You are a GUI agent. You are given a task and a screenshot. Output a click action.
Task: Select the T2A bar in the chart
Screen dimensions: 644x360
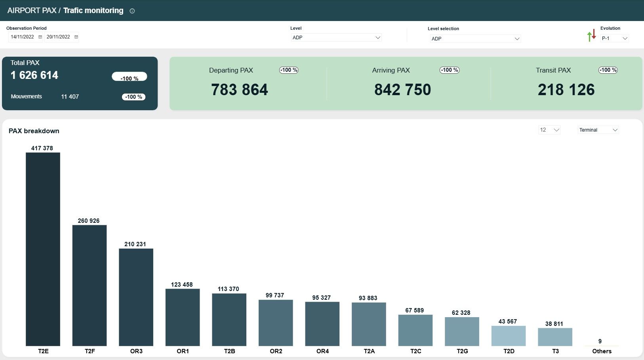[x=369, y=324]
